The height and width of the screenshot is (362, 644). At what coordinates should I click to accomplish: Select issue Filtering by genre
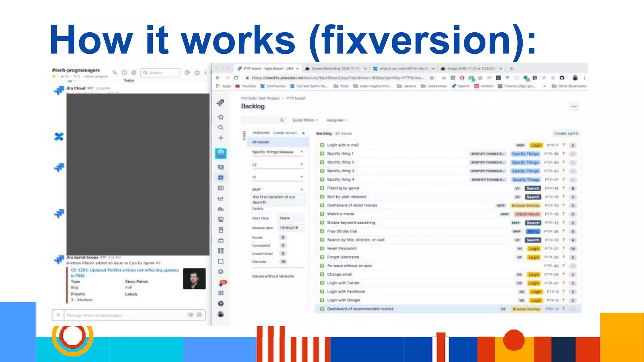pos(448,188)
